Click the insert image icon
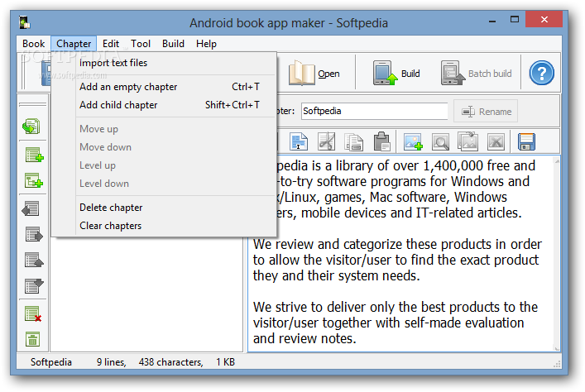585x392 pixels. pos(413,141)
